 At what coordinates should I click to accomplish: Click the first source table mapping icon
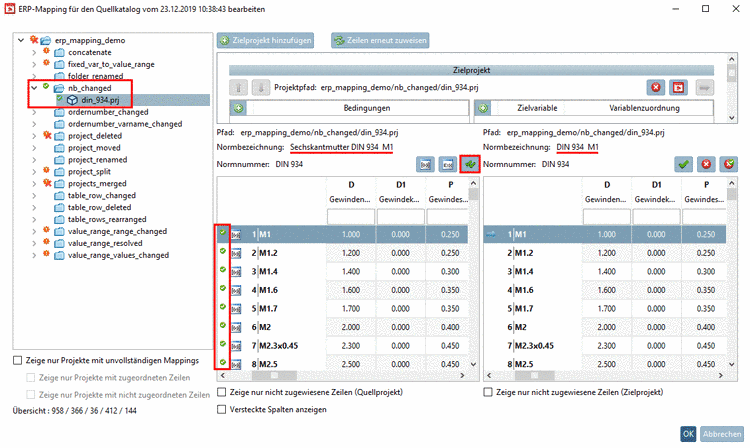click(x=425, y=164)
